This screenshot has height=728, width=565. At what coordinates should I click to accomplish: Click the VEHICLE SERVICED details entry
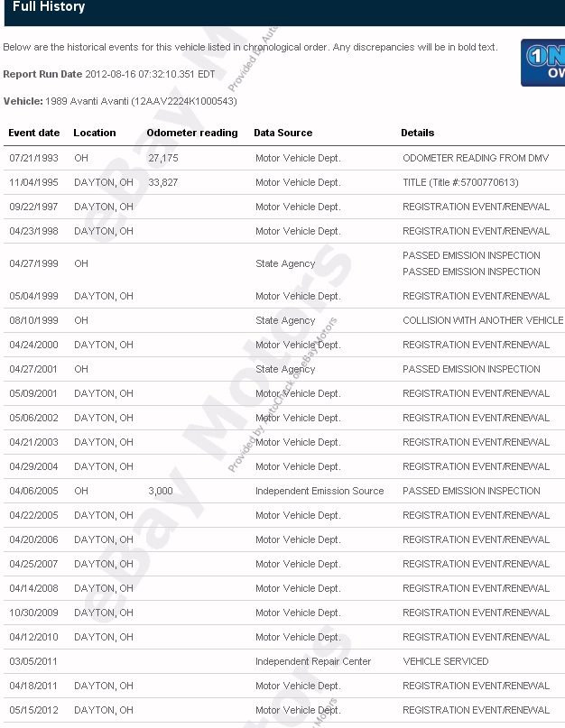[x=446, y=661]
